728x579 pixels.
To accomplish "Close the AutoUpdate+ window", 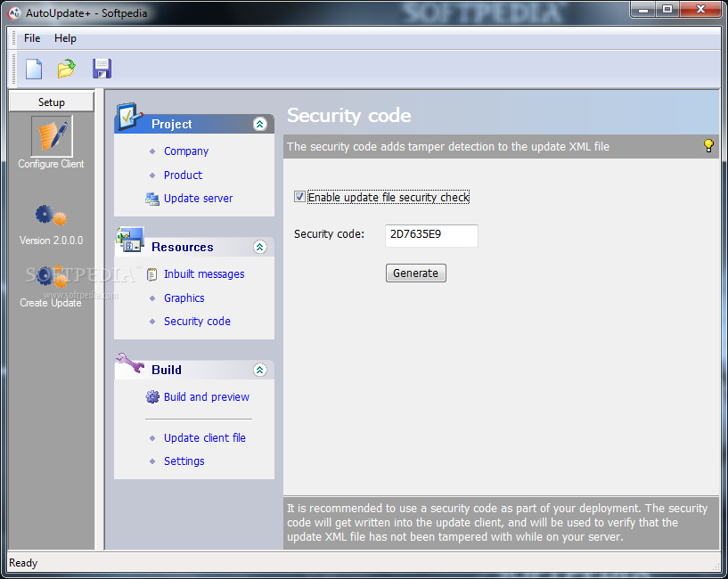I will (700, 9).
